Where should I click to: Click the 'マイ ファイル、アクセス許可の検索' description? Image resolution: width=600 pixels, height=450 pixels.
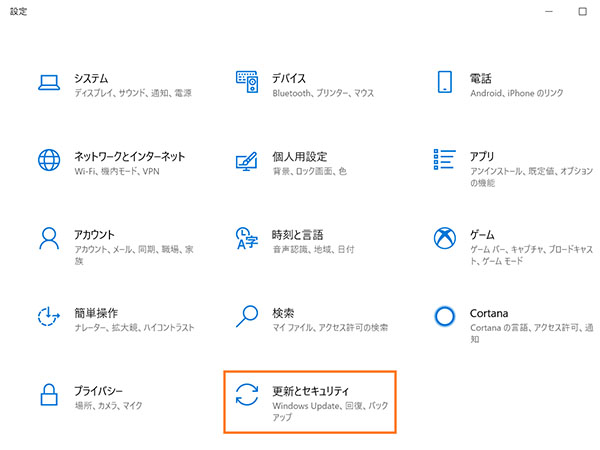pyautogui.click(x=330, y=328)
